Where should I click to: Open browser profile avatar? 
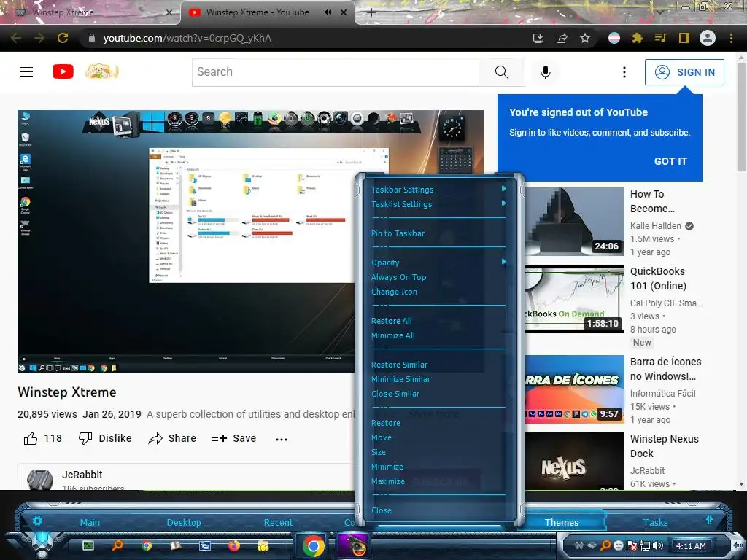pyautogui.click(x=708, y=38)
